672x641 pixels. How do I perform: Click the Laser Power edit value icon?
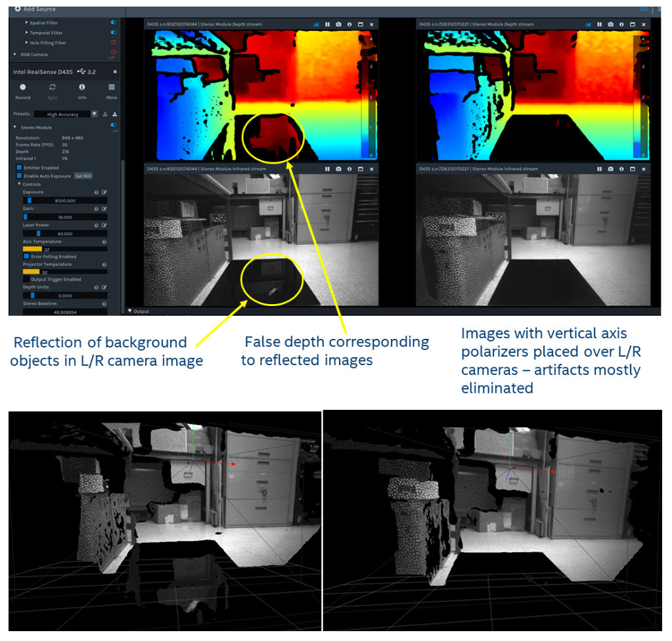(x=104, y=225)
